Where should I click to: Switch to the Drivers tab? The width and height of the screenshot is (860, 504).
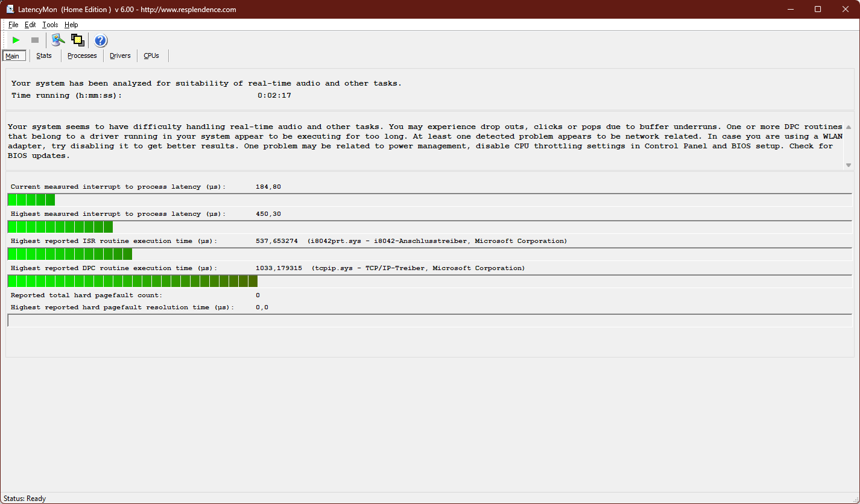coord(120,55)
